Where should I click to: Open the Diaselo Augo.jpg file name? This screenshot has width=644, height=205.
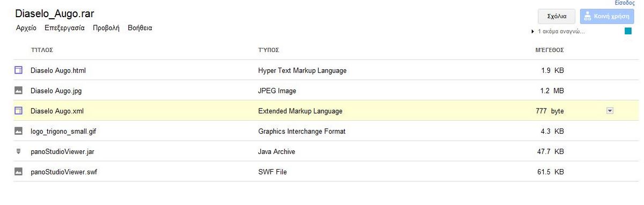56,91
